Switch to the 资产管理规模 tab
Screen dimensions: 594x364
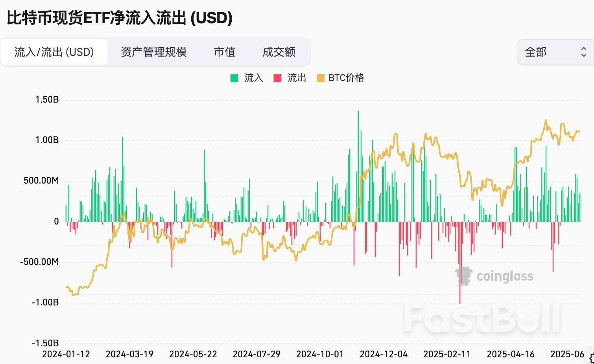tap(153, 52)
